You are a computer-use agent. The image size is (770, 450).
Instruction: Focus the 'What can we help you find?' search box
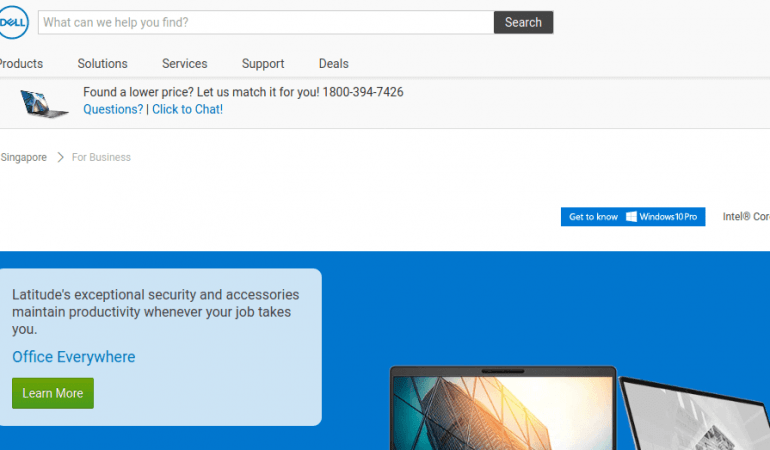[x=266, y=23]
